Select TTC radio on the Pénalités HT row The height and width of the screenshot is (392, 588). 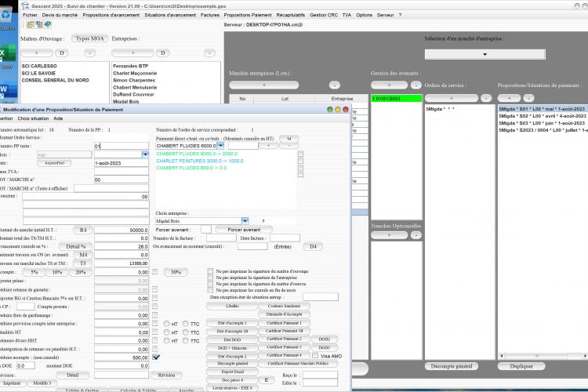coord(186,332)
